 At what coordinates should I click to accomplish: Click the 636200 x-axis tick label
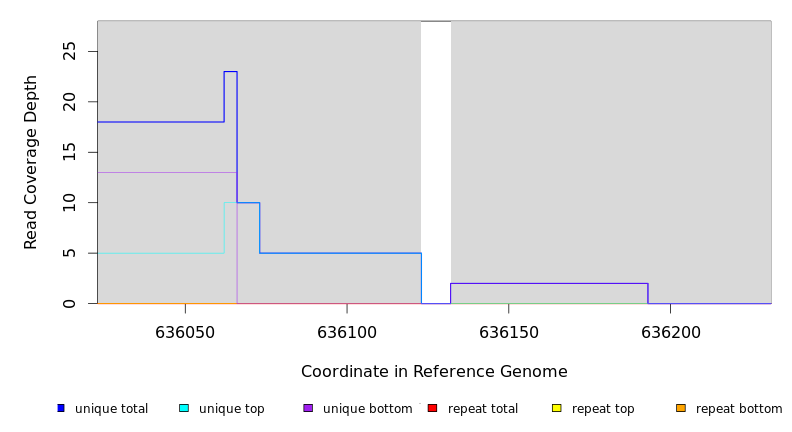(671, 331)
